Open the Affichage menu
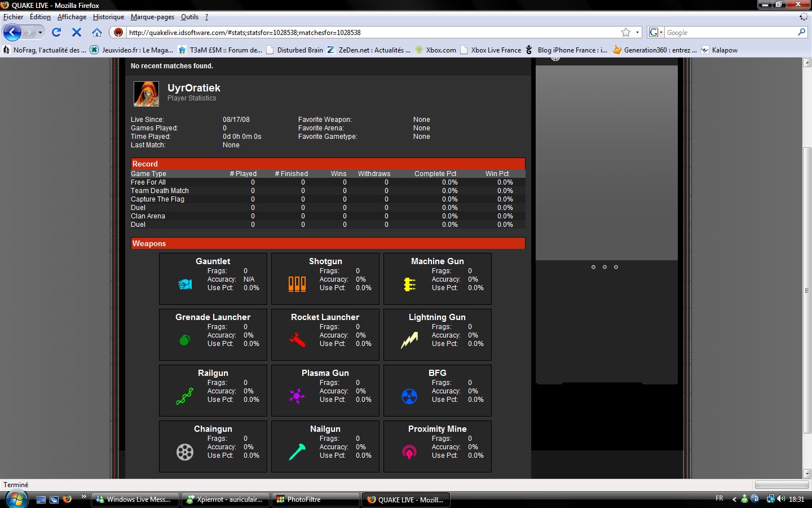This screenshot has height=508, width=812. 72,17
